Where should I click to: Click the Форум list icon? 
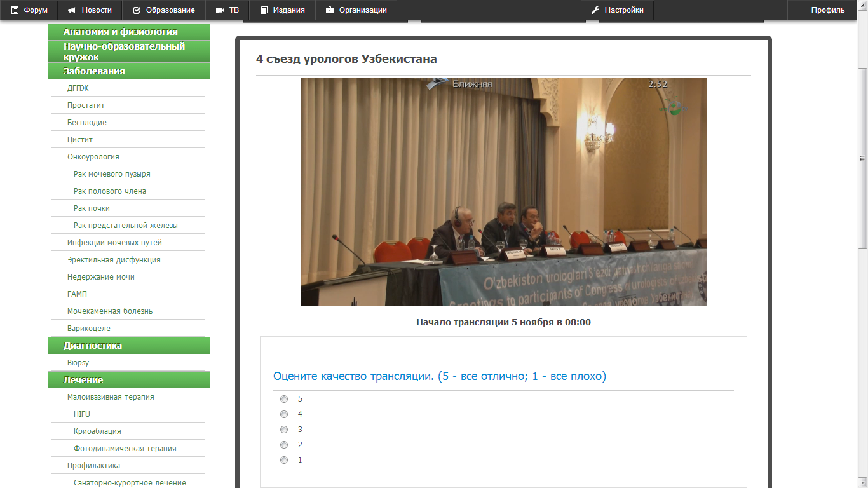(x=15, y=10)
